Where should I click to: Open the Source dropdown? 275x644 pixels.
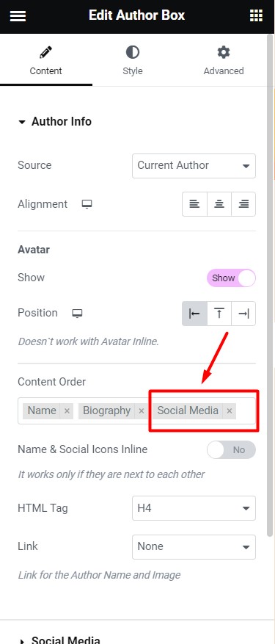tap(194, 166)
